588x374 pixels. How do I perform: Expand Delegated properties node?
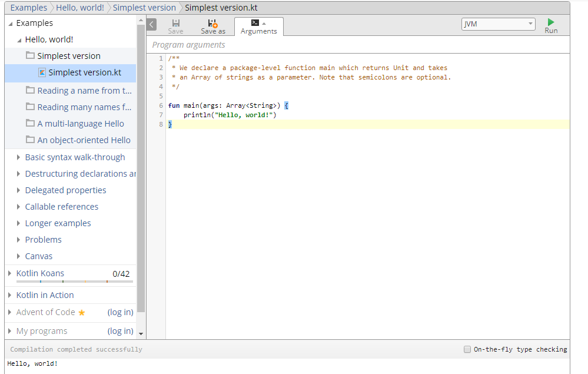pos(18,190)
